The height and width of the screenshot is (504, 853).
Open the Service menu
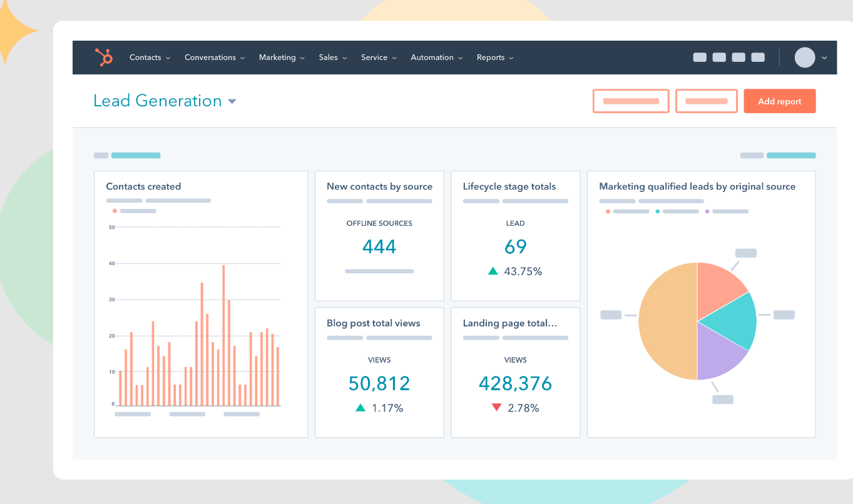[379, 58]
